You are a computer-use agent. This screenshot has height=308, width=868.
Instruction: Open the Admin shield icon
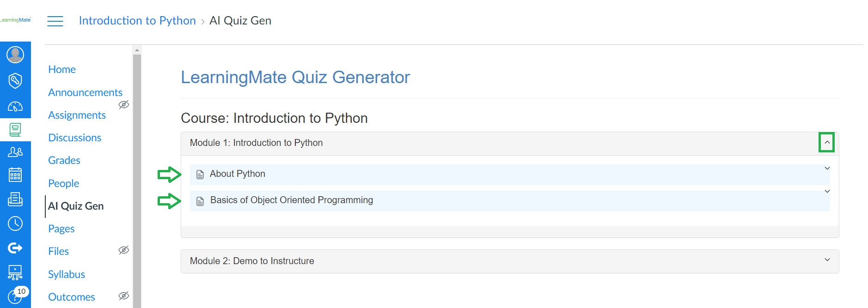(15, 80)
